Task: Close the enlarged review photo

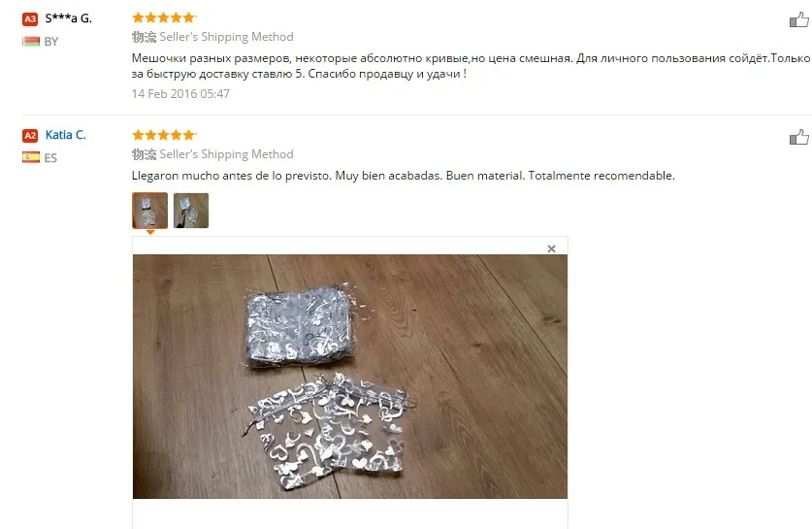Action: click(551, 248)
